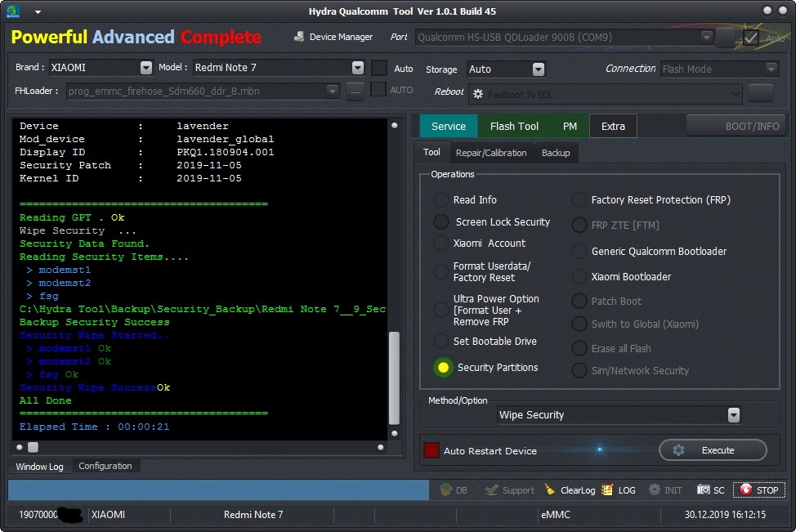
Task: Click the scroll-down dot of log panel
Action: (395, 433)
